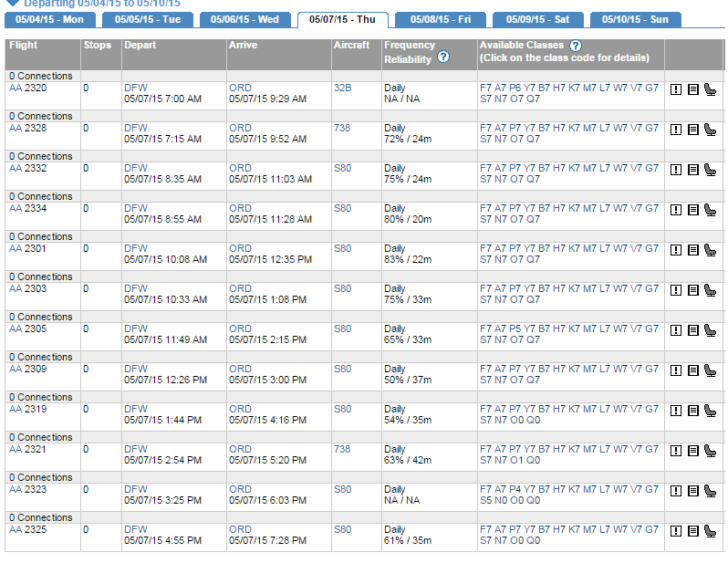View seat icon for flight AA 2332
Screen dimensions: 728x563
click(x=710, y=170)
